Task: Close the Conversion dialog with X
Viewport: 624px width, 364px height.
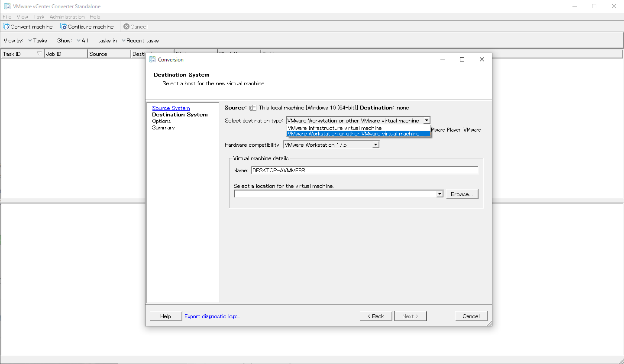Action: point(482,59)
